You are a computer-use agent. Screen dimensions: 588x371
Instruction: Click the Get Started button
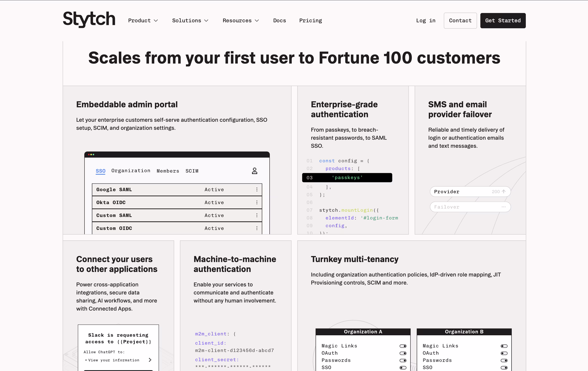pyautogui.click(x=502, y=20)
